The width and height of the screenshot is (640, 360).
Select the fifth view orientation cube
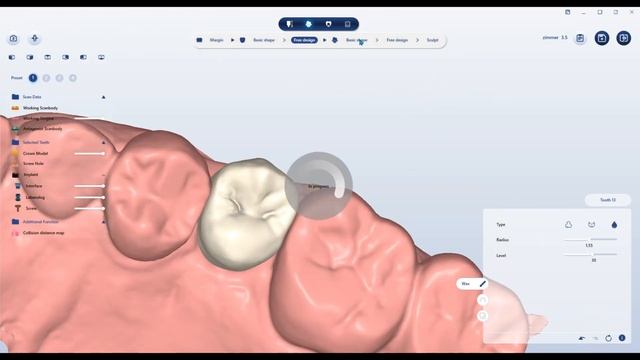coord(83,57)
